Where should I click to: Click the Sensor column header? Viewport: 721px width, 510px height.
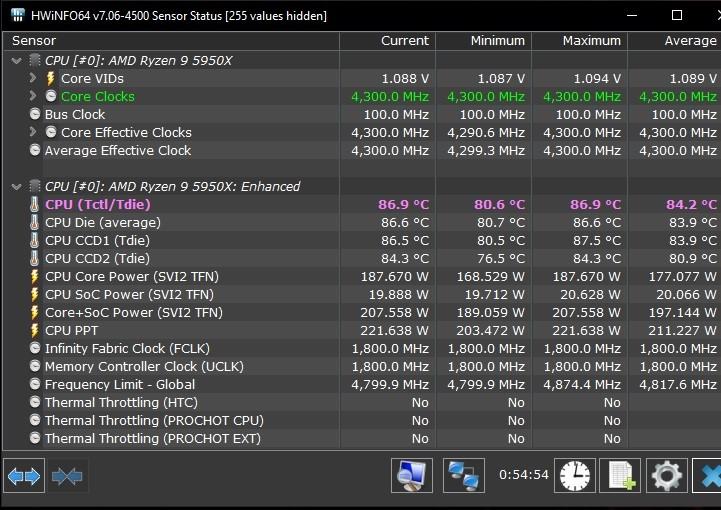(171, 41)
